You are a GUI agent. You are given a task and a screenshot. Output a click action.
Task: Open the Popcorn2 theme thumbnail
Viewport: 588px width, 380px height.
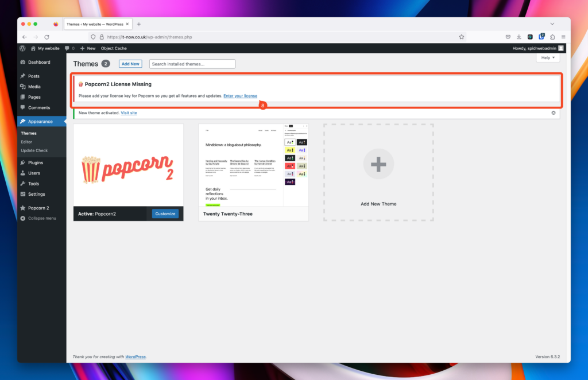coord(128,165)
